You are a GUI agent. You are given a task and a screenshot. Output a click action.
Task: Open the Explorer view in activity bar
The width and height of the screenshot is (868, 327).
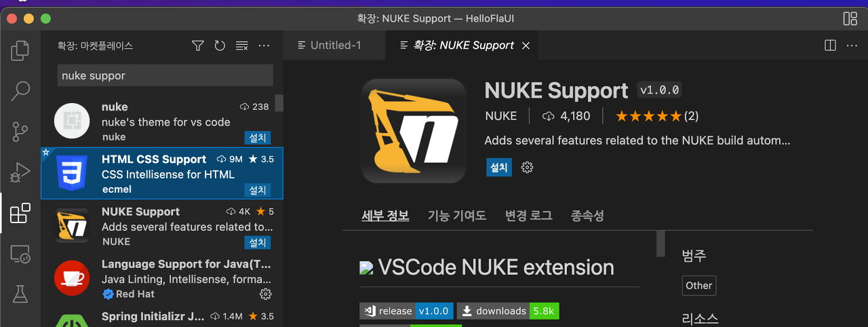pos(20,50)
